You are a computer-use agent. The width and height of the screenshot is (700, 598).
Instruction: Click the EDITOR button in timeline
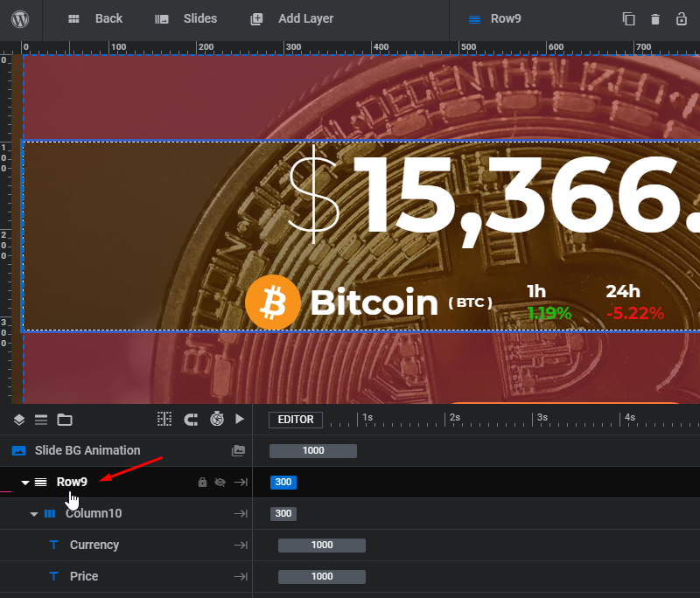pyautogui.click(x=296, y=420)
